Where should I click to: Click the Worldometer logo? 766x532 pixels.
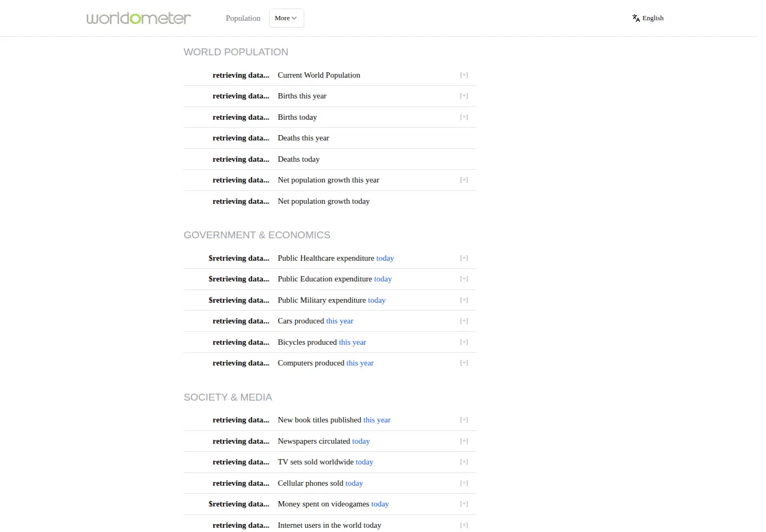(x=139, y=18)
